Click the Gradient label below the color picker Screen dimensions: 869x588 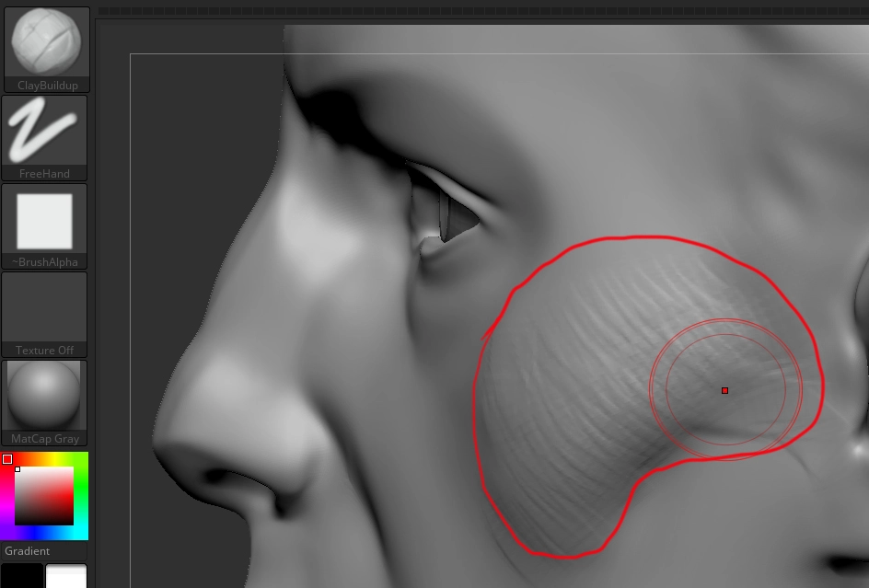28,550
